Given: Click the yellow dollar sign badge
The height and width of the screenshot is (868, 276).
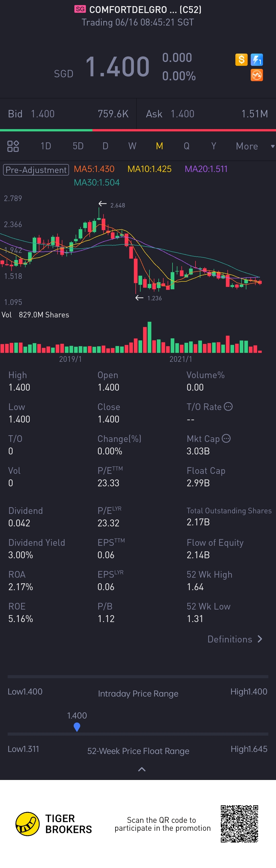Looking at the screenshot, I should pos(241,60).
